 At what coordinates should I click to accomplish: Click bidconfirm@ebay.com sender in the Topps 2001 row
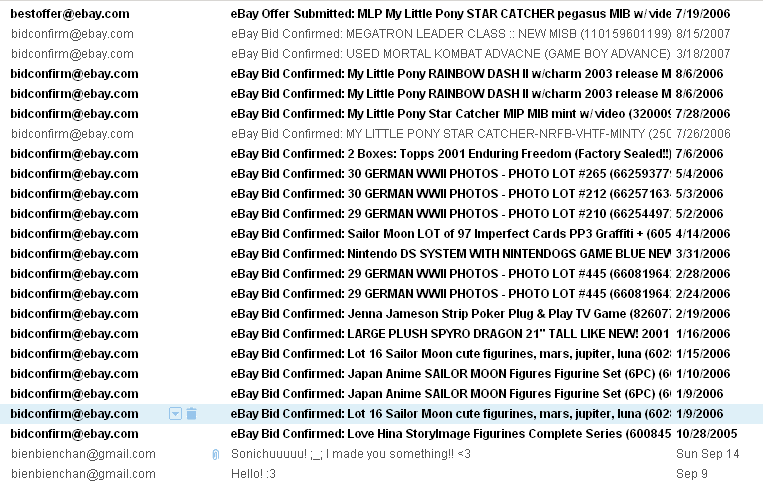(x=74, y=154)
